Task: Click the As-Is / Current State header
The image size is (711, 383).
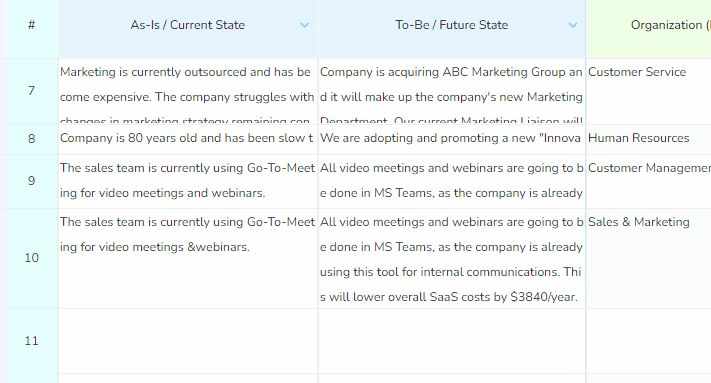Action: tap(188, 25)
